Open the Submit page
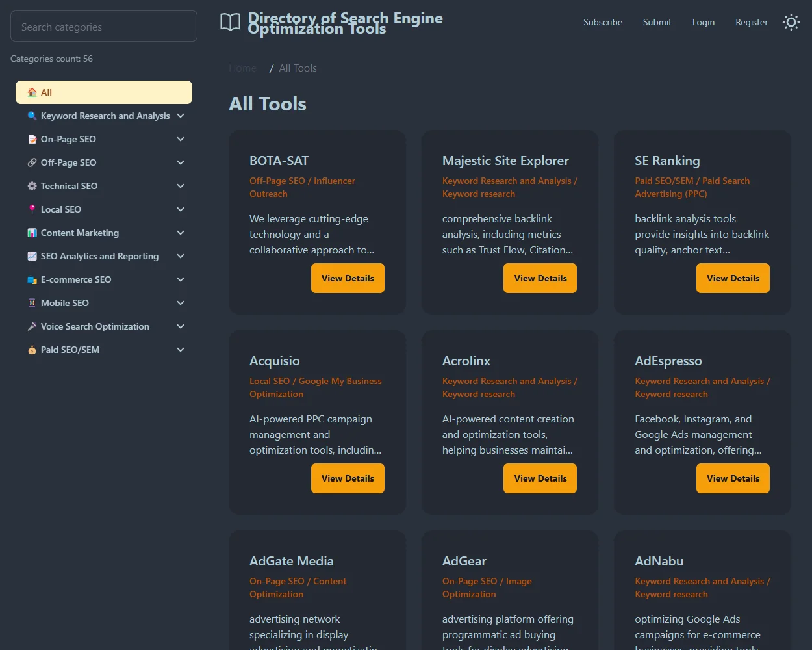 [x=657, y=22]
